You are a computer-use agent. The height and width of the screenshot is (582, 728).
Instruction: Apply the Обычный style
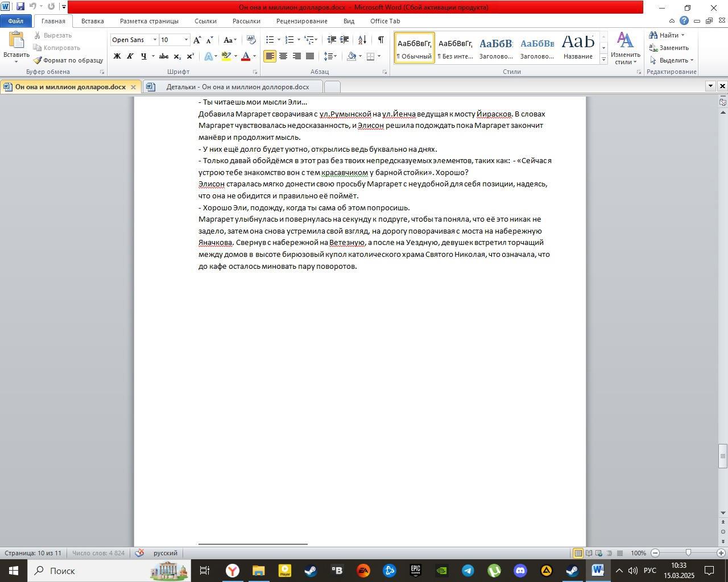click(x=414, y=48)
